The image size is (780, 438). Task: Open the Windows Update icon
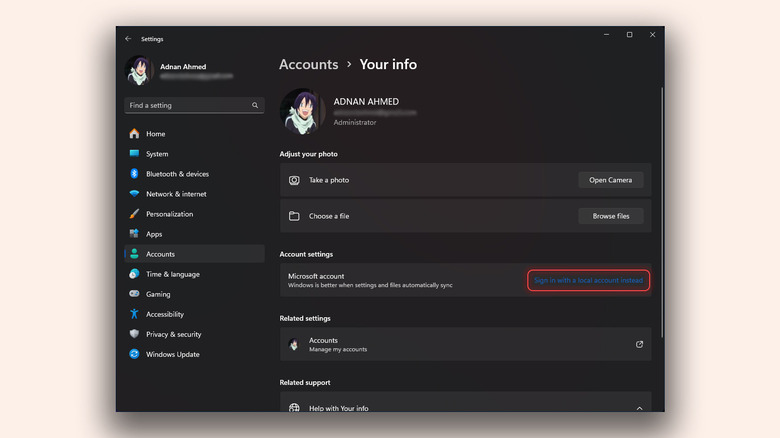(134, 354)
